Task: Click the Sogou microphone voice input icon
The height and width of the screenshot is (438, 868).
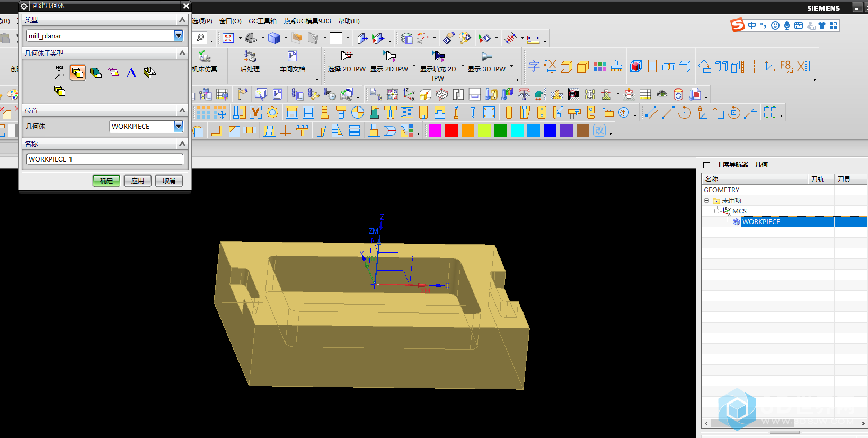Action: pos(787,25)
